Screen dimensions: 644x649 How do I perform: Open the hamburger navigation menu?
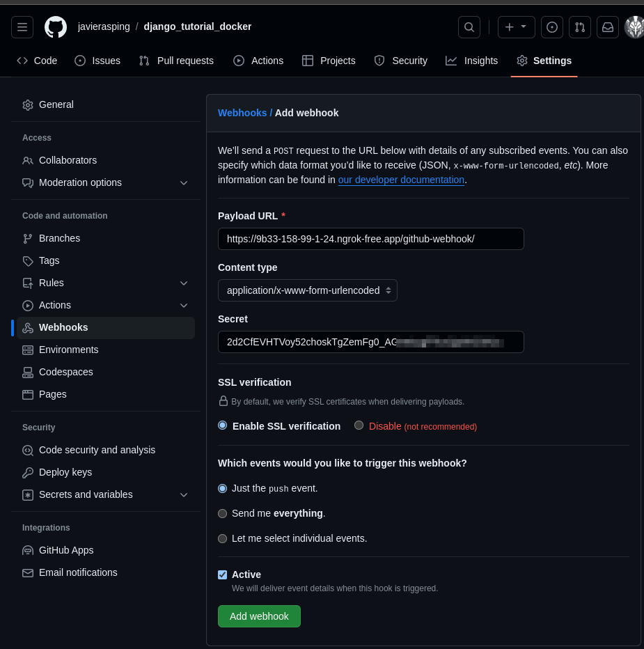click(x=22, y=27)
